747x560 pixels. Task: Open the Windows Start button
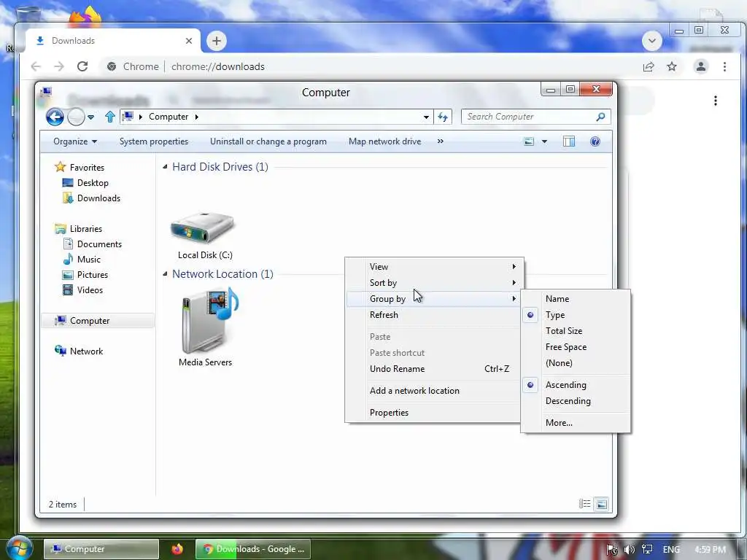[19, 548]
